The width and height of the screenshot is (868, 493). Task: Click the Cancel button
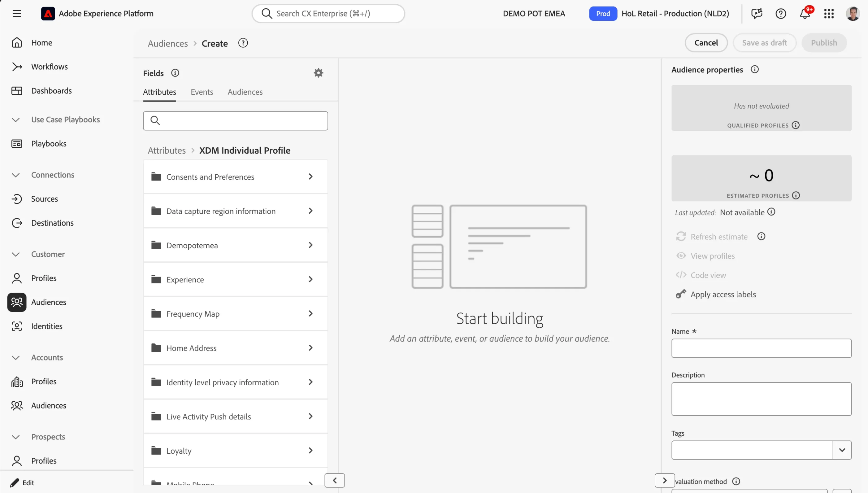(x=706, y=43)
